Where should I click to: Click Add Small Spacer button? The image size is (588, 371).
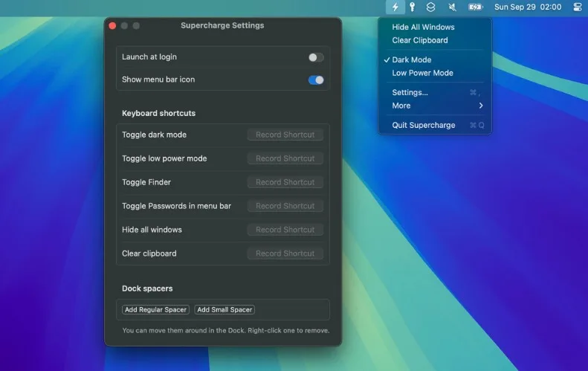[224, 309]
